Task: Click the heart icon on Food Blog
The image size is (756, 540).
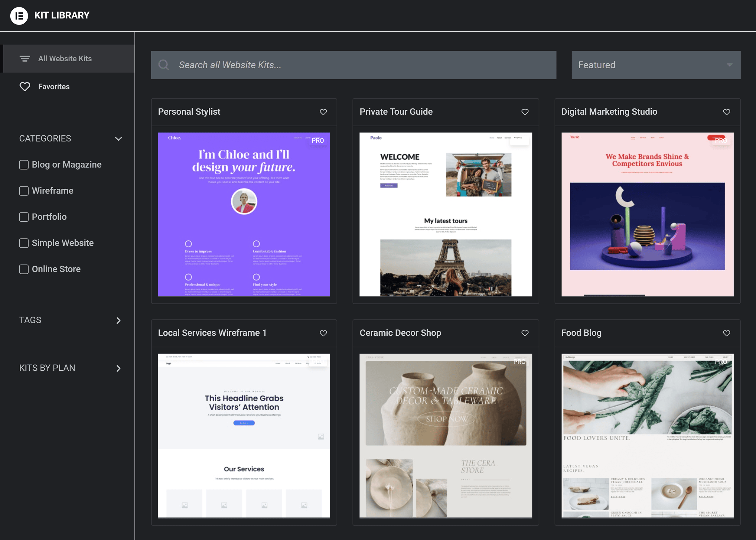Action: (x=726, y=333)
